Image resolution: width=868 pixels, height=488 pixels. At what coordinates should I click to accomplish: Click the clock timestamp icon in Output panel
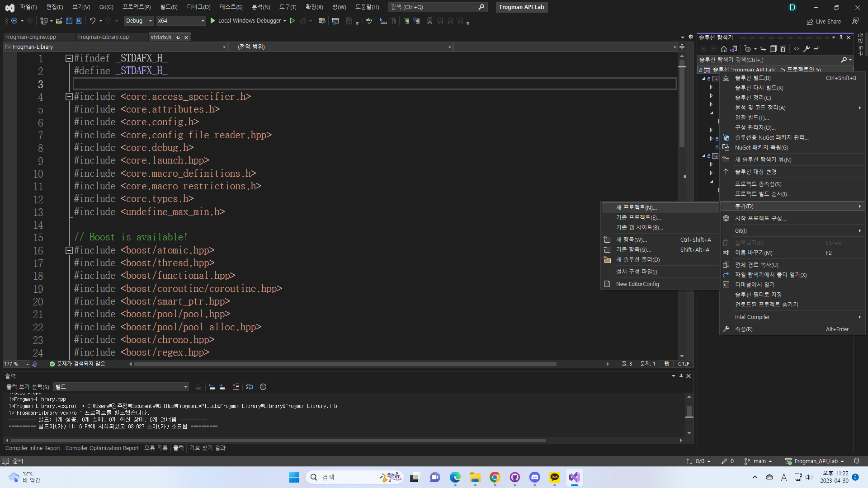click(x=263, y=387)
